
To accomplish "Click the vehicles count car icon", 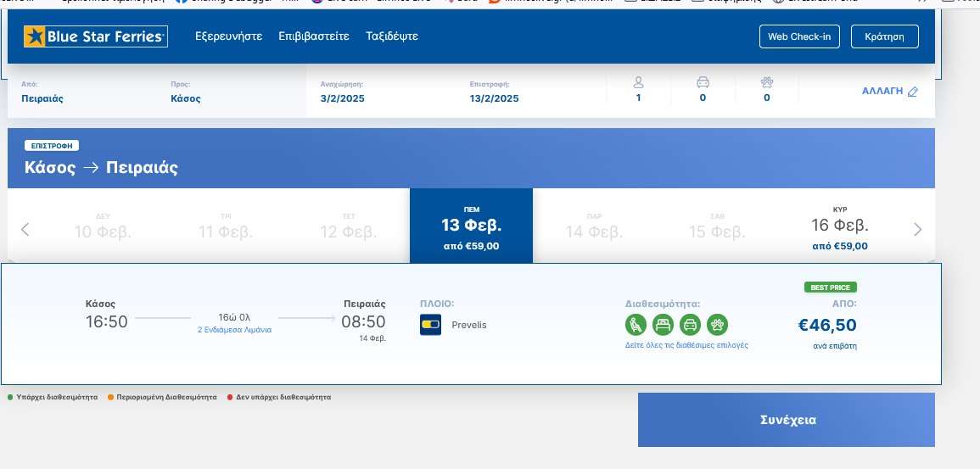I will point(703,82).
